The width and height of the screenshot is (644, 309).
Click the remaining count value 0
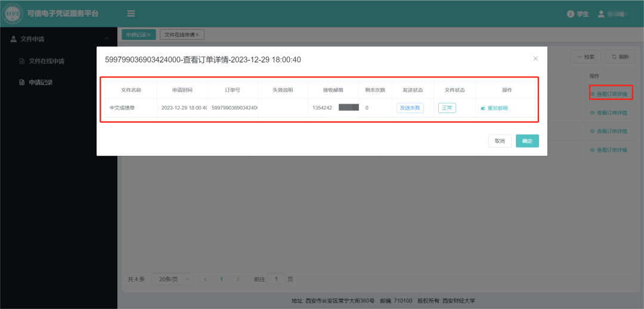tap(367, 108)
